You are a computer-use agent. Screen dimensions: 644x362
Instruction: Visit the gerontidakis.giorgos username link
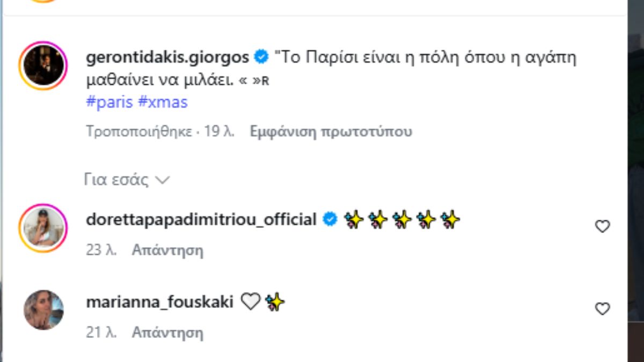pos(167,57)
